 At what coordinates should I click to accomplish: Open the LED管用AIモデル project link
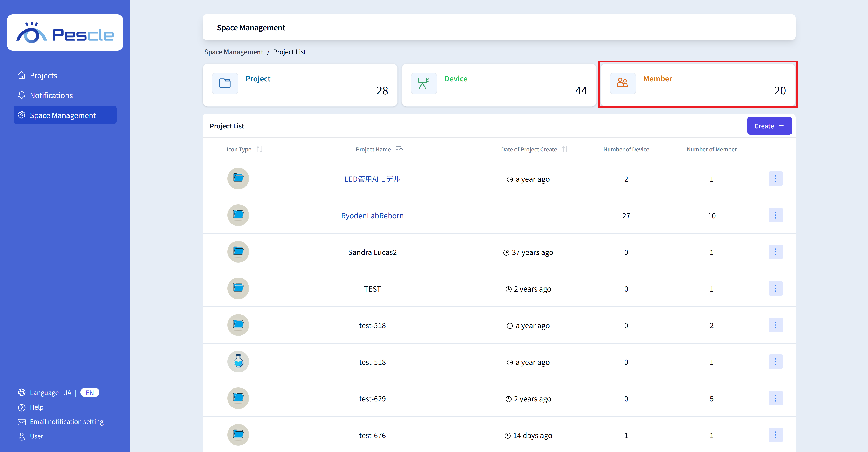[x=372, y=179]
